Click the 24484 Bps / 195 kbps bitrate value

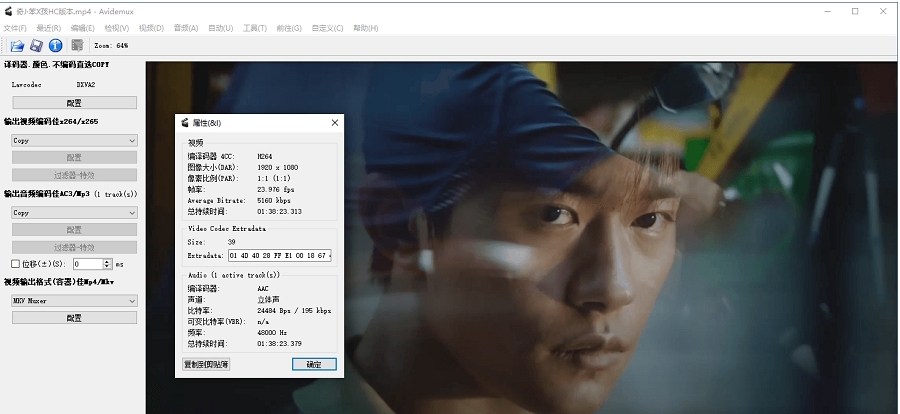pos(294,311)
